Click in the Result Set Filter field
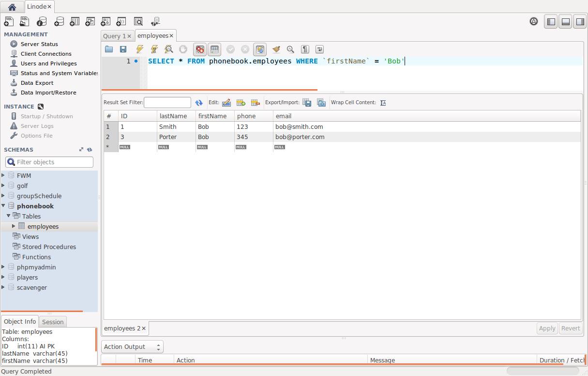Image resolution: width=588 pixels, height=376 pixels. point(167,102)
